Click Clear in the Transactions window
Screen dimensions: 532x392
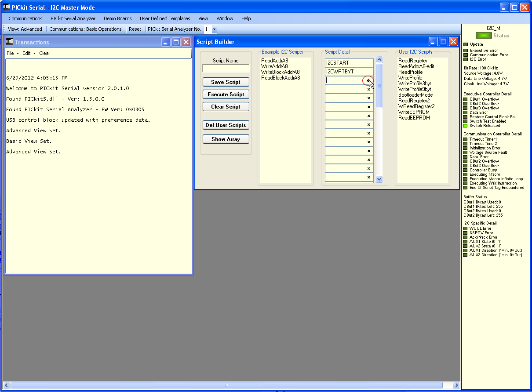[x=45, y=53]
